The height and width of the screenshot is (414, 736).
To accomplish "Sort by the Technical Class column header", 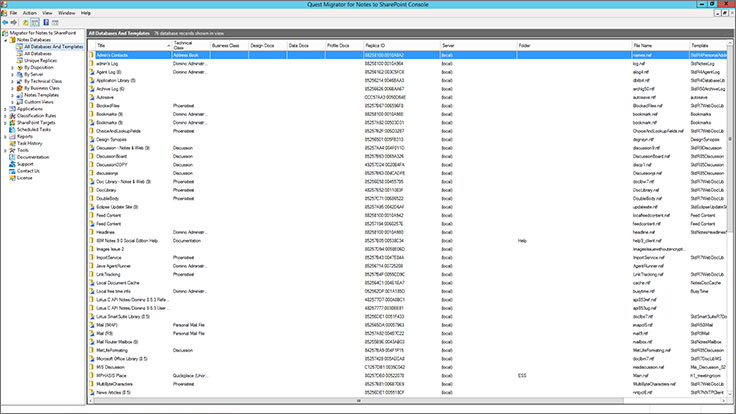I will point(191,46).
